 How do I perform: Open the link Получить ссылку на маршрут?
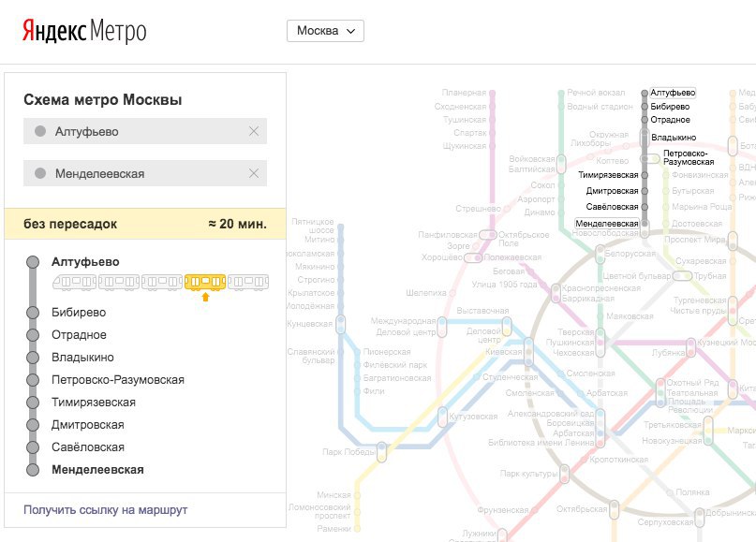pyautogui.click(x=106, y=510)
